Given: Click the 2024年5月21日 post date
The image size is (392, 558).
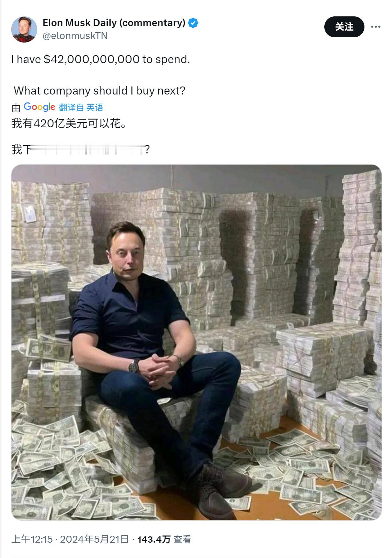Looking at the screenshot, I should pos(94,539).
